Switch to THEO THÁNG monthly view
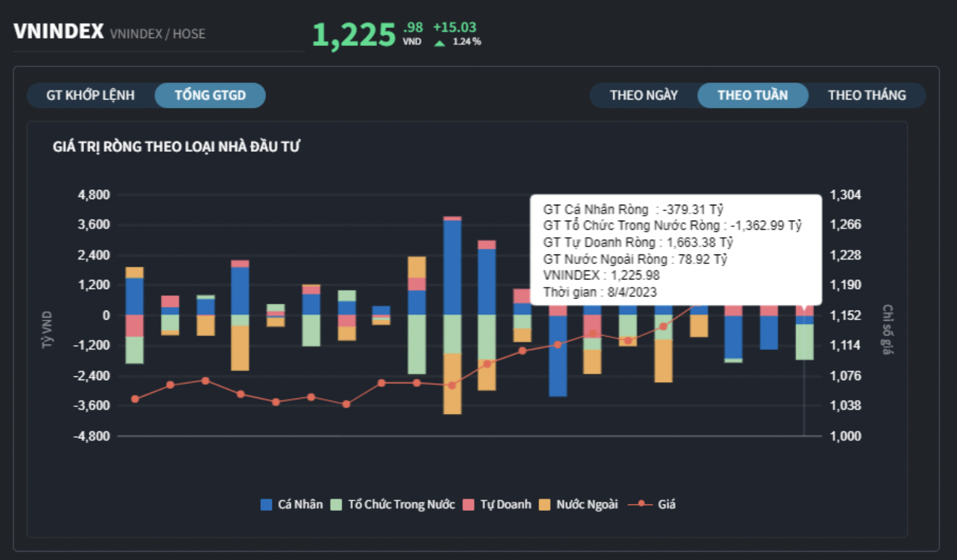Screen dimensions: 957x560 click(x=866, y=96)
